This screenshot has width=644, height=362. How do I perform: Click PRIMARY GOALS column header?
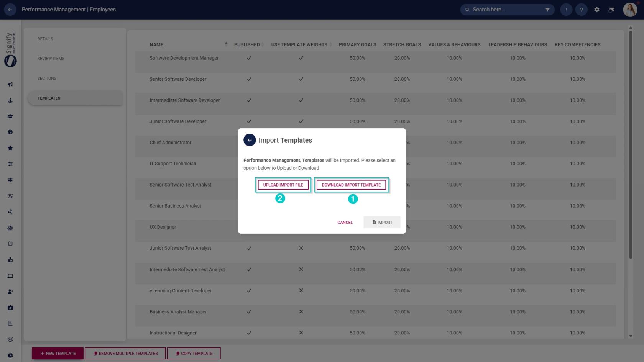click(x=358, y=44)
